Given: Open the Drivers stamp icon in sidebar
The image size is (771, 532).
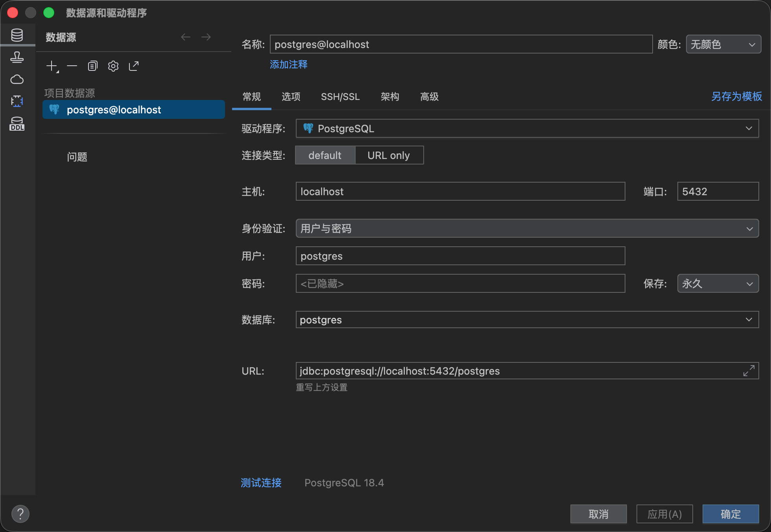Looking at the screenshot, I should 17,57.
